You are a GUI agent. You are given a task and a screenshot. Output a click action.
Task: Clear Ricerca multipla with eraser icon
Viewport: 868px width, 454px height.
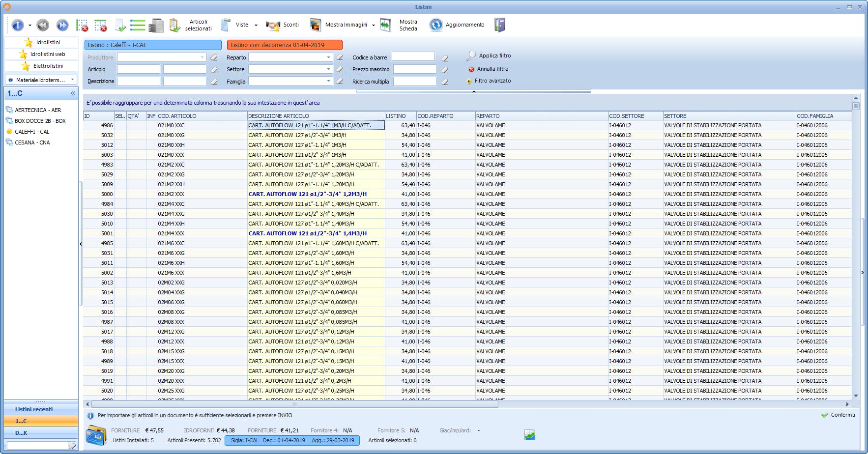444,82
